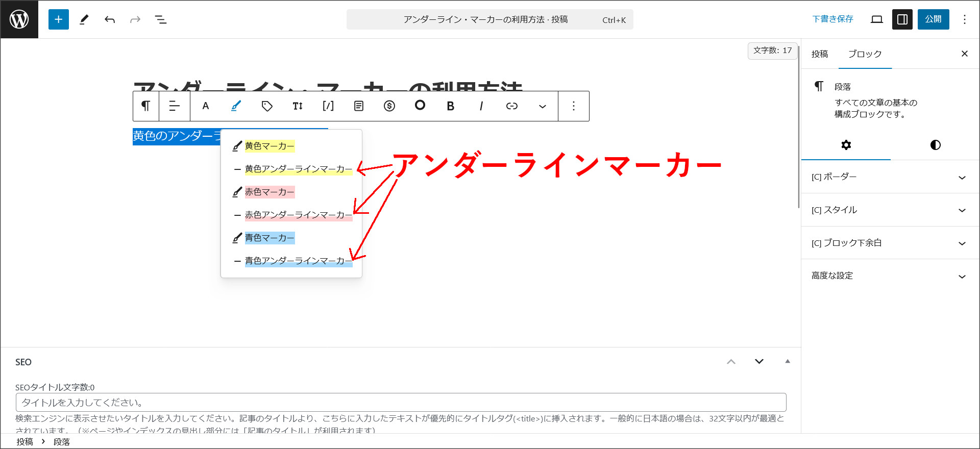Open the template text document icon
Image resolution: width=980 pixels, height=449 pixels.
(359, 106)
